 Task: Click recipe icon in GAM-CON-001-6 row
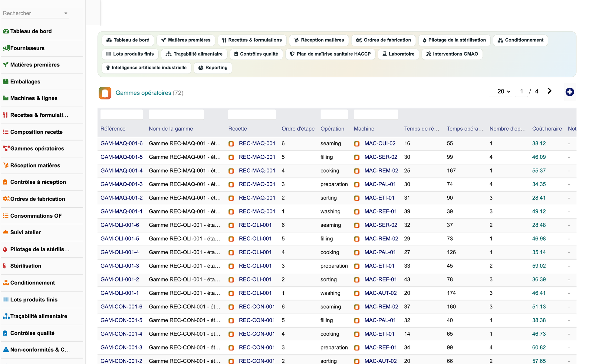[231, 307]
